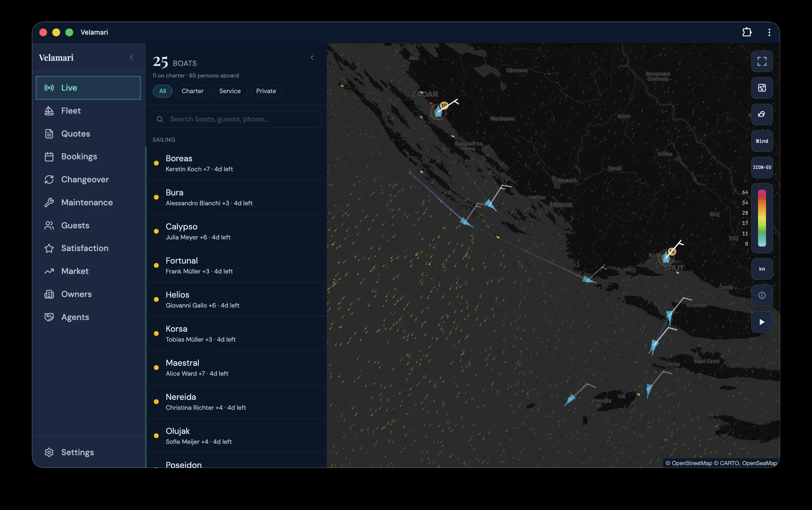Open the Market section
This screenshot has height=510, width=812.
pos(88,271)
